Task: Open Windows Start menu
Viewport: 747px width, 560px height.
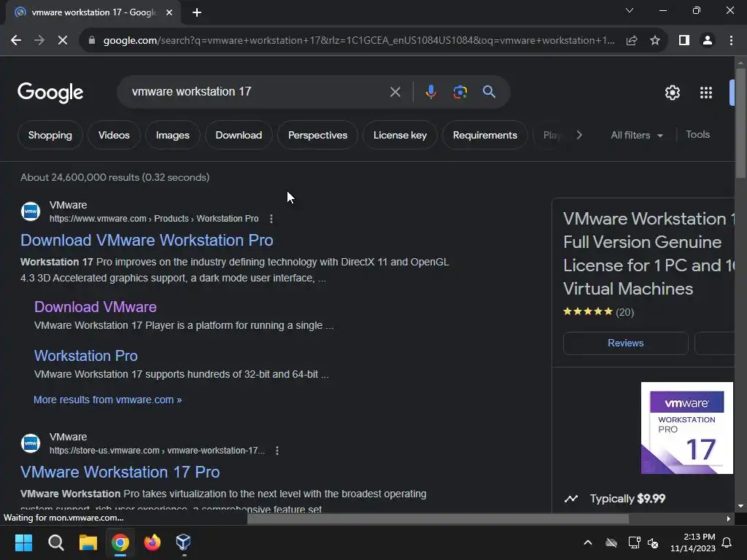Action: 23,542
